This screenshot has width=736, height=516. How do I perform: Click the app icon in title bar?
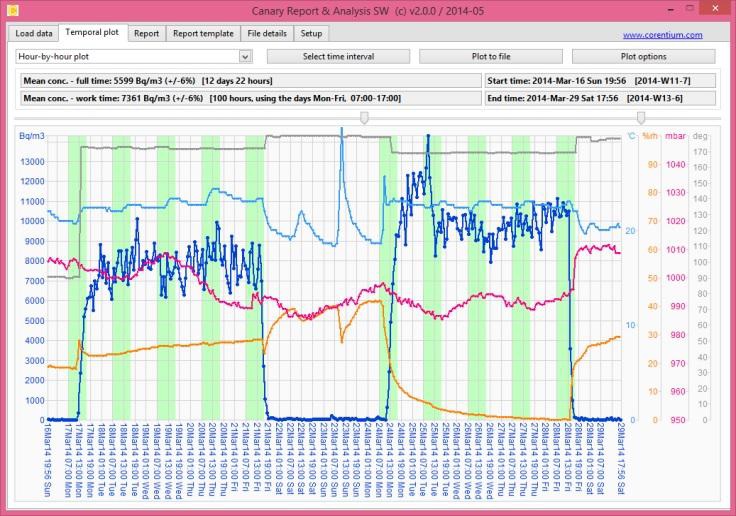12,9
